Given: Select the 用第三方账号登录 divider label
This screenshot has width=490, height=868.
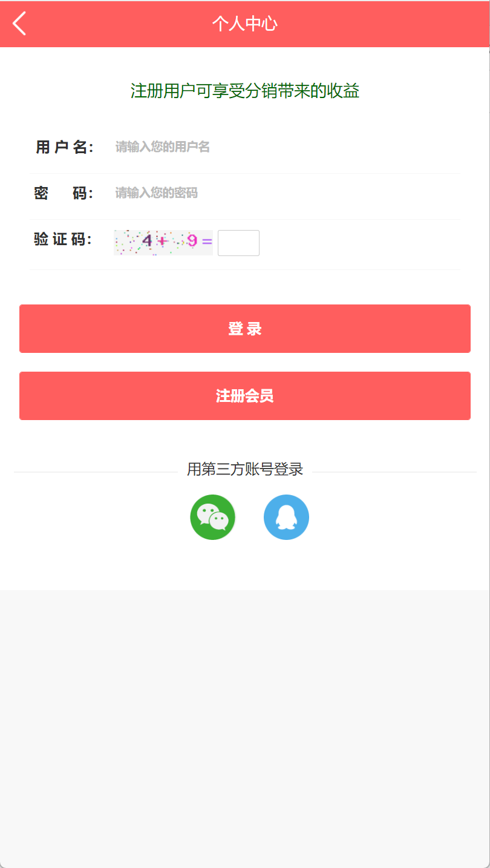Looking at the screenshot, I should pos(245,469).
